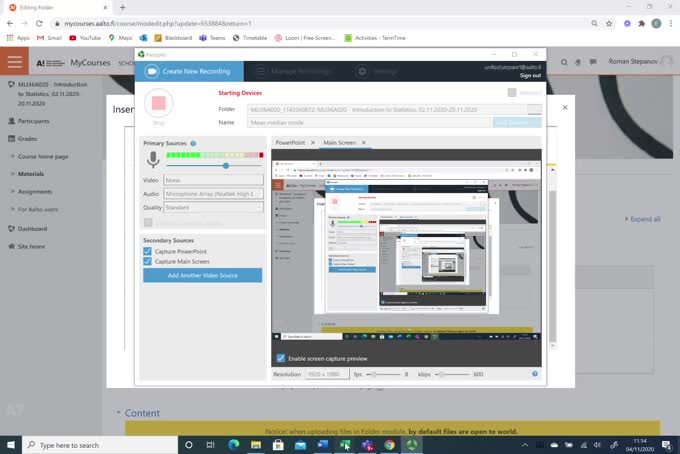Image resolution: width=680 pixels, height=454 pixels.
Task: Open Windows Start menu
Action: click(x=11, y=445)
